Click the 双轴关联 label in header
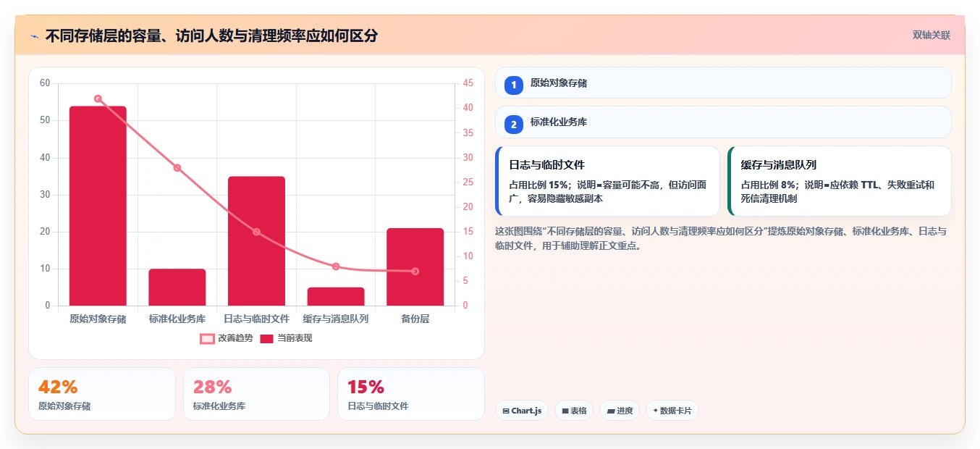 [931, 35]
